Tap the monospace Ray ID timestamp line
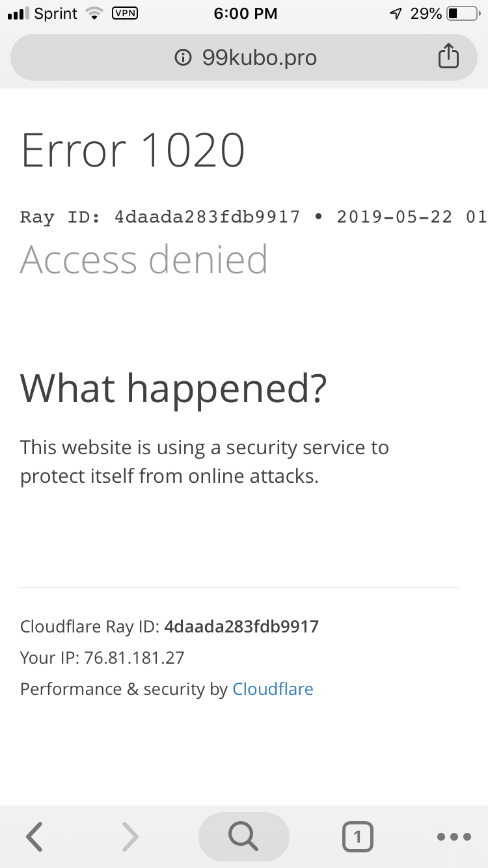The height and width of the screenshot is (868, 488). click(253, 217)
